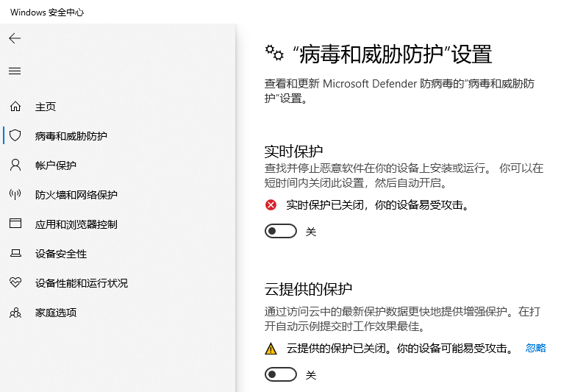Click the laptop icon for 设备安全性
The height and width of the screenshot is (392, 572).
[15, 253]
